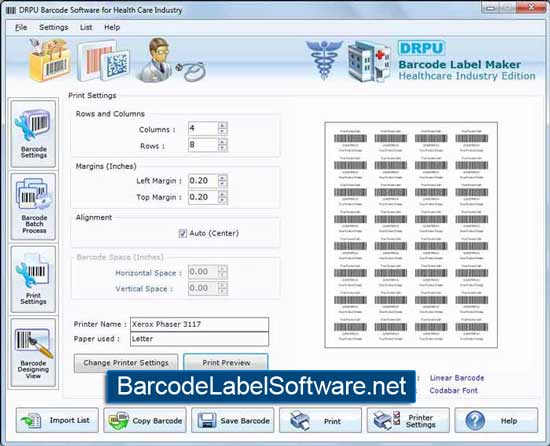Screen dimensions: 550x446
Task: Decrease Top Margin with down arrow
Action: 222,201
